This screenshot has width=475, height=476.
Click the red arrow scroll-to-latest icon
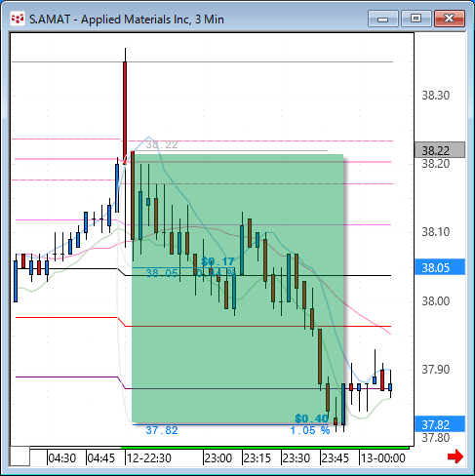coord(455,456)
